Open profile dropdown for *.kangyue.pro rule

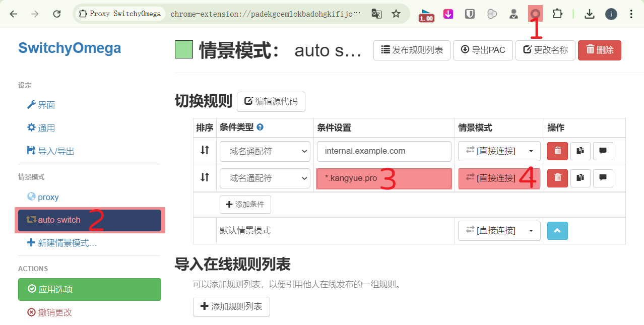tap(499, 178)
